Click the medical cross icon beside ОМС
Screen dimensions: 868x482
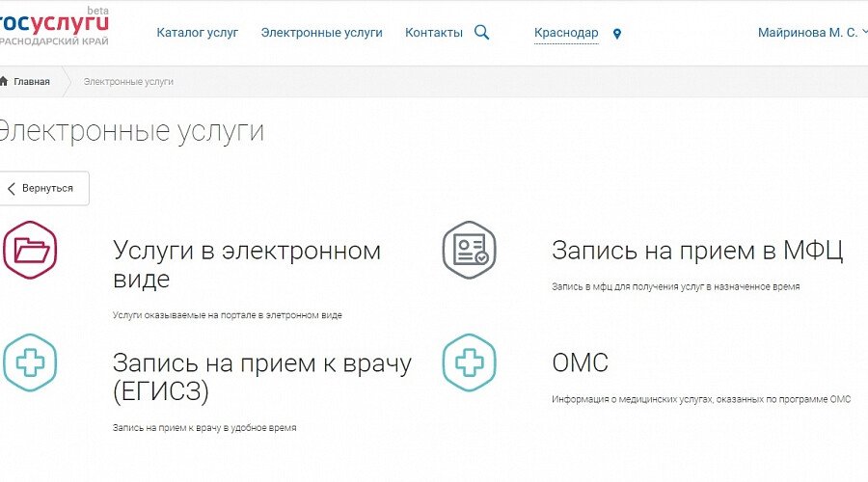pyautogui.click(x=470, y=362)
